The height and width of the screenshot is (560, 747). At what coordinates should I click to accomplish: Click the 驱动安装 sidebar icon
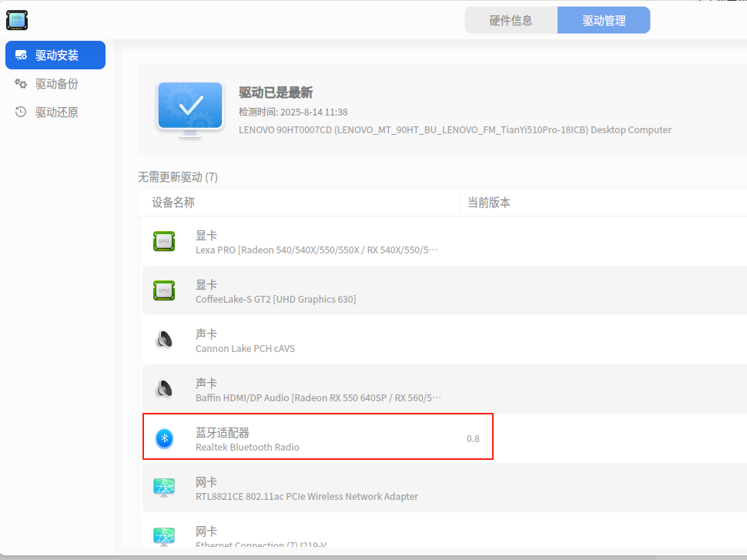click(21, 55)
